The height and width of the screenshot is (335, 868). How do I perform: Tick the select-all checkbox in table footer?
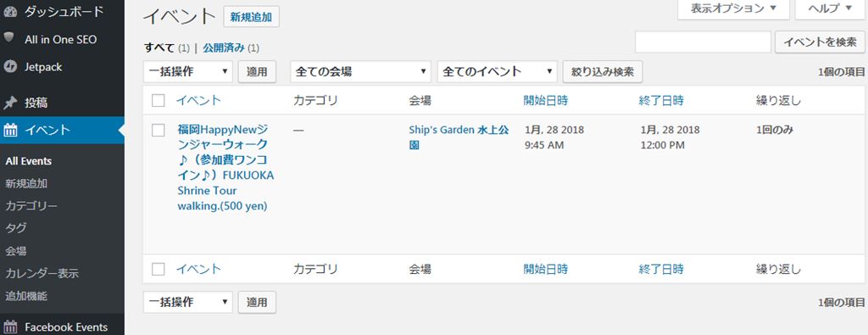(159, 269)
